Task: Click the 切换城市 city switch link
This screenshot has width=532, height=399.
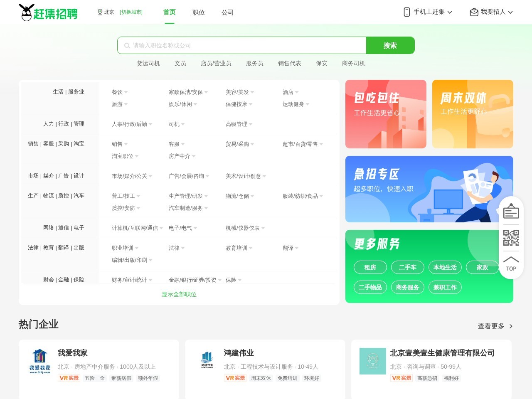Action: click(131, 12)
